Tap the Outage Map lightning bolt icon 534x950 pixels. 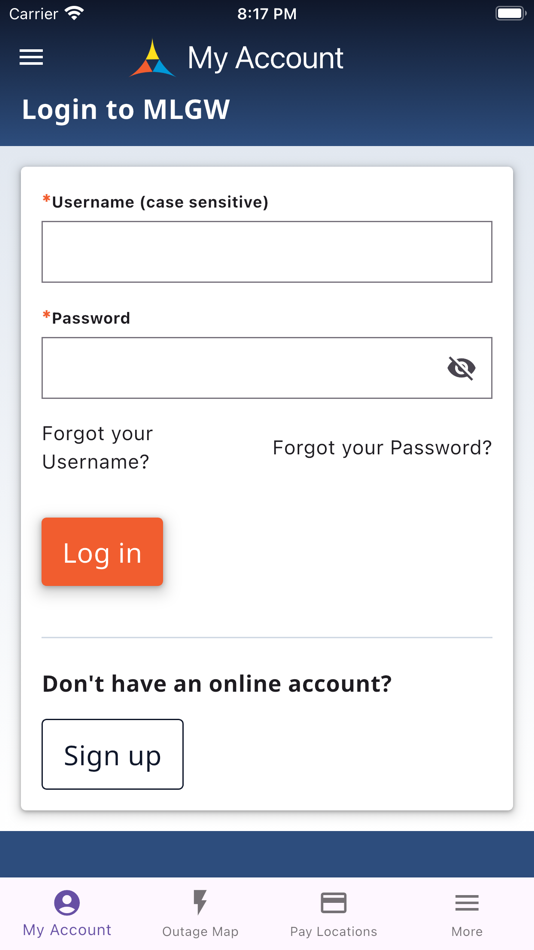(200, 902)
